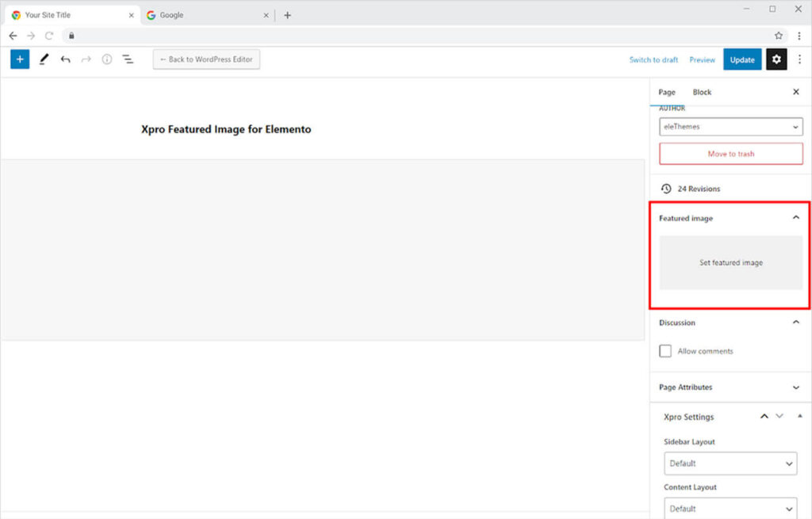Click the Update button
812x519 pixels.
742,59
